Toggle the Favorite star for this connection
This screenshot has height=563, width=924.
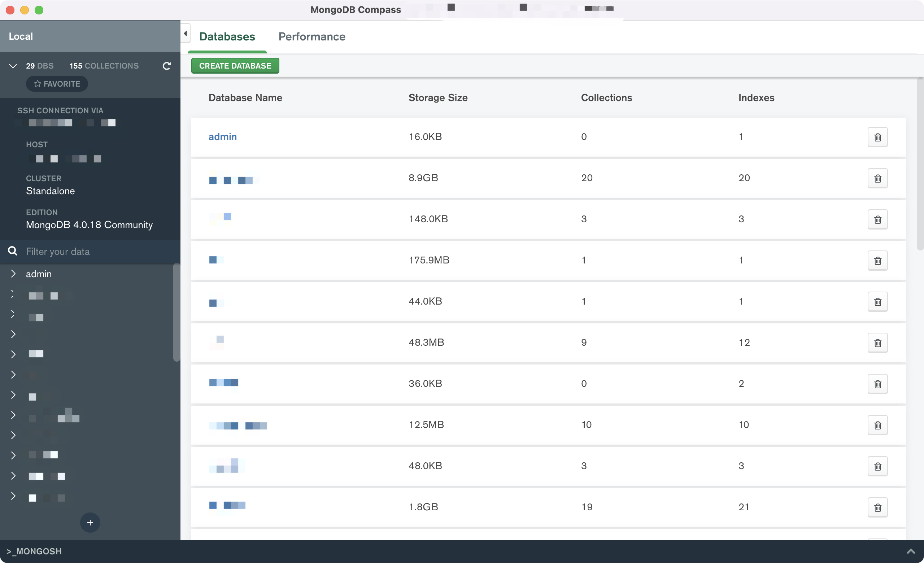(57, 84)
